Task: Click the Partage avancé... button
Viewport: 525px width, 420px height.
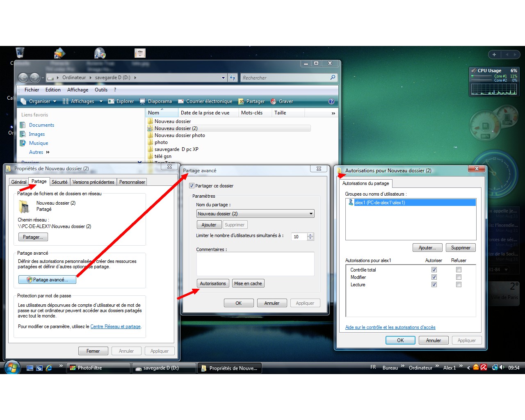Action: 47,280
